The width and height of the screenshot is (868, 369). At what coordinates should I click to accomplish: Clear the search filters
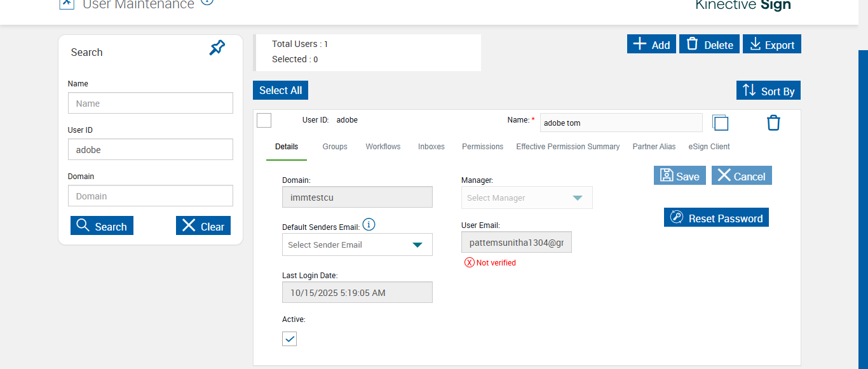pyautogui.click(x=203, y=226)
